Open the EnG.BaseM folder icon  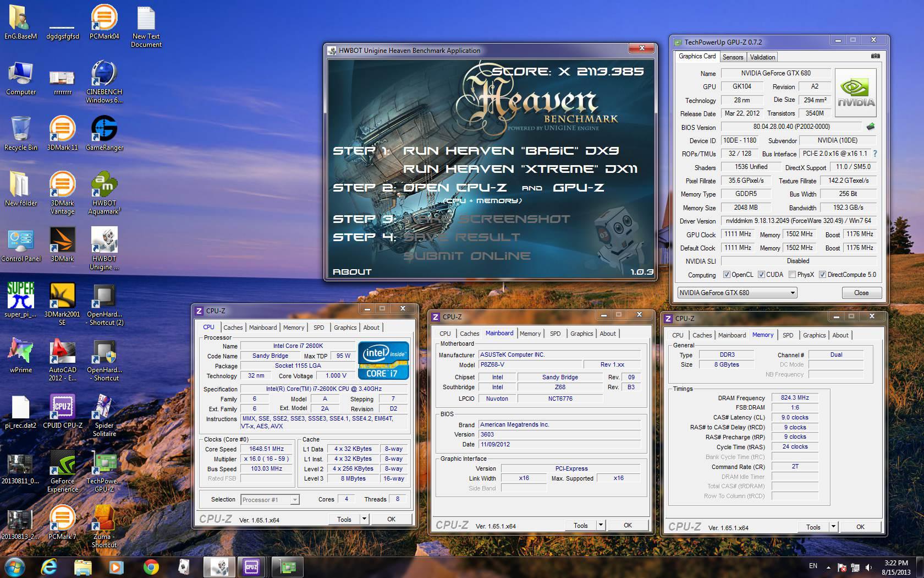click(x=20, y=22)
